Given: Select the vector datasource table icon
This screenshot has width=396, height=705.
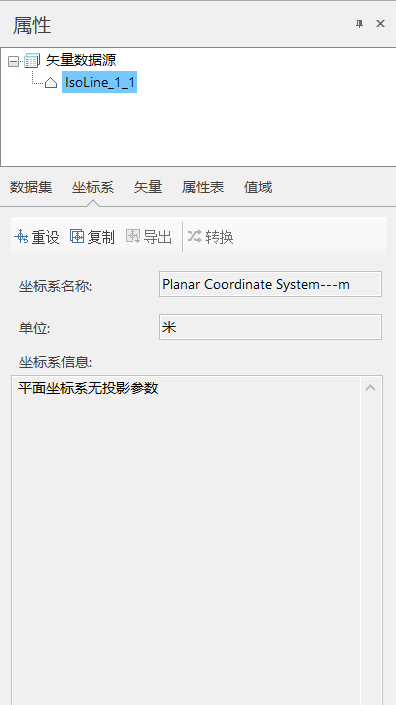Looking at the screenshot, I should [x=32, y=61].
